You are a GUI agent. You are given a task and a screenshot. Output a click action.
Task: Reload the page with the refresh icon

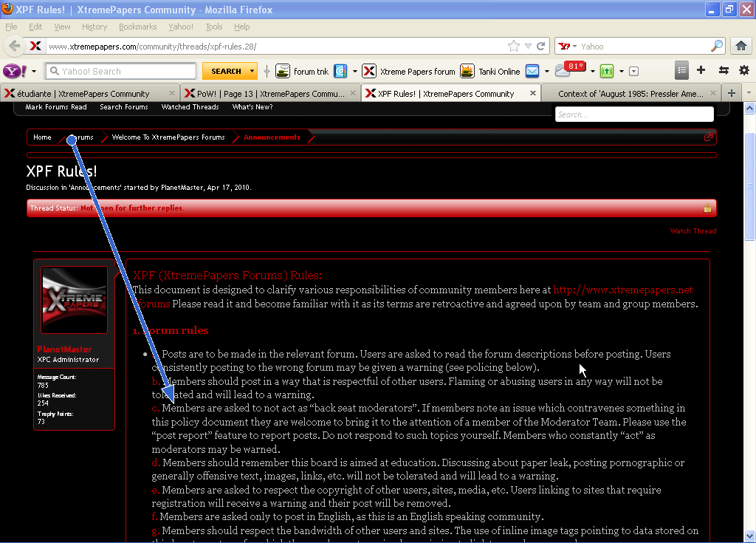tap(541, 47)
